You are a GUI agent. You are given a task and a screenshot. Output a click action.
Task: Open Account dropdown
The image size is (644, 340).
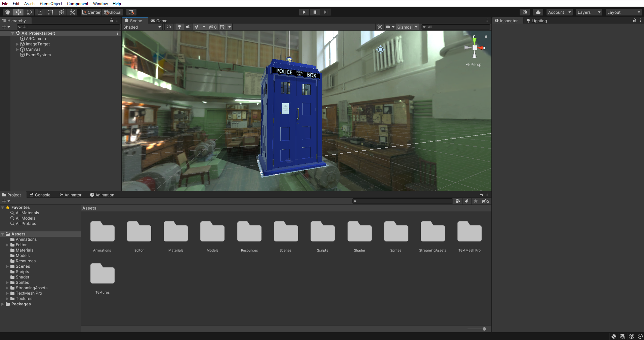click(559, 12)
